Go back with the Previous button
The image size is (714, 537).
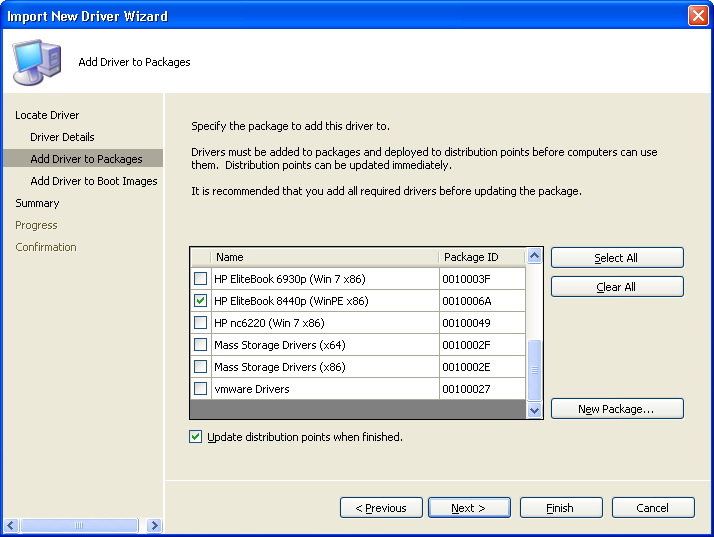pyautogui.click(x=381, y=508)
